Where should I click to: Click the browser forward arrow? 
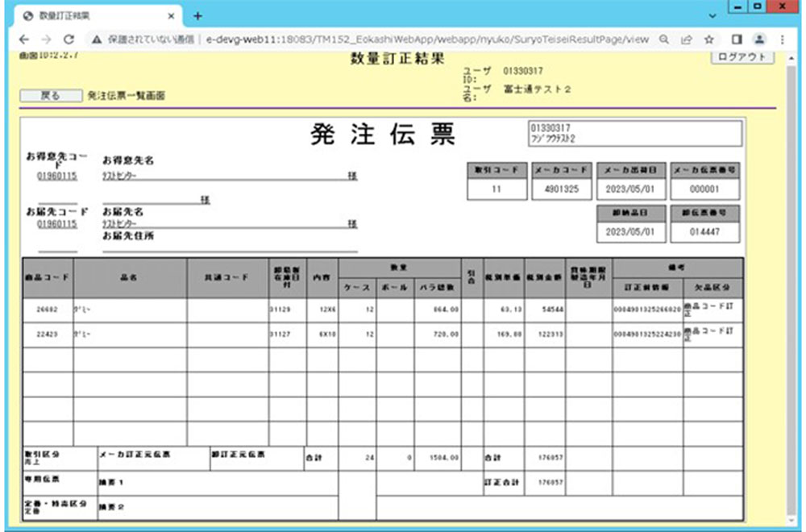(46, 39)
